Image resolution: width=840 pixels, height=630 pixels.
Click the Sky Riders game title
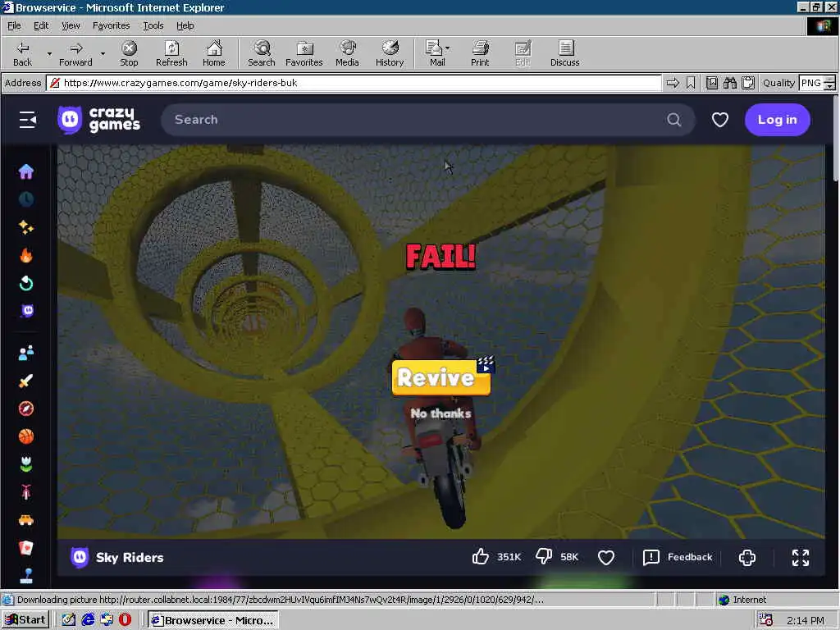tap(130, 557)
